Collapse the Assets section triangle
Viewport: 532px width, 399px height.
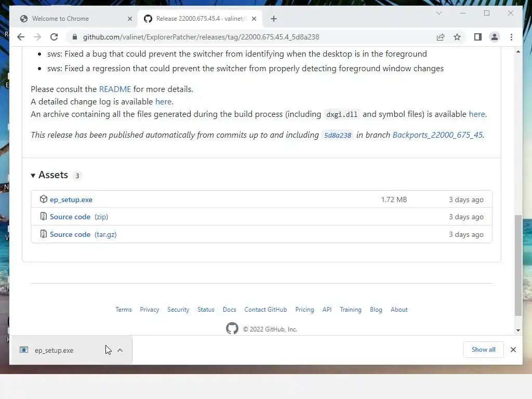click(33, 176)
